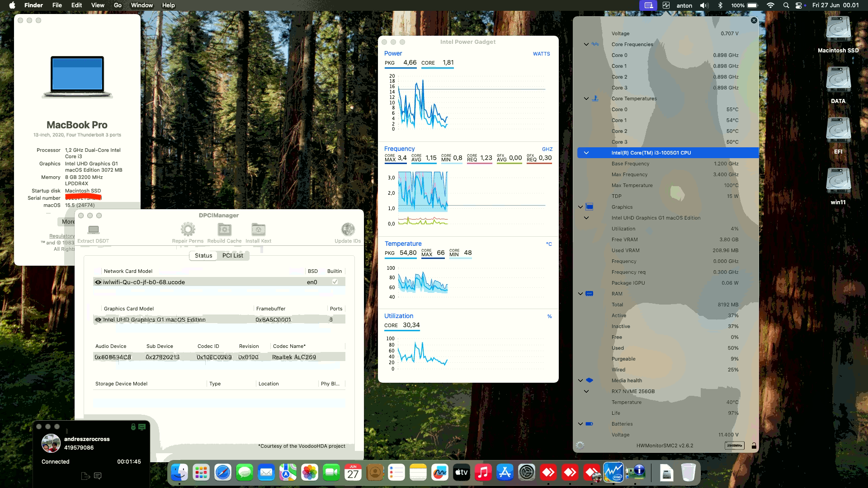Toggle the Builtin checkbox for en0
The image size is (868, 488).
point(335,282)
